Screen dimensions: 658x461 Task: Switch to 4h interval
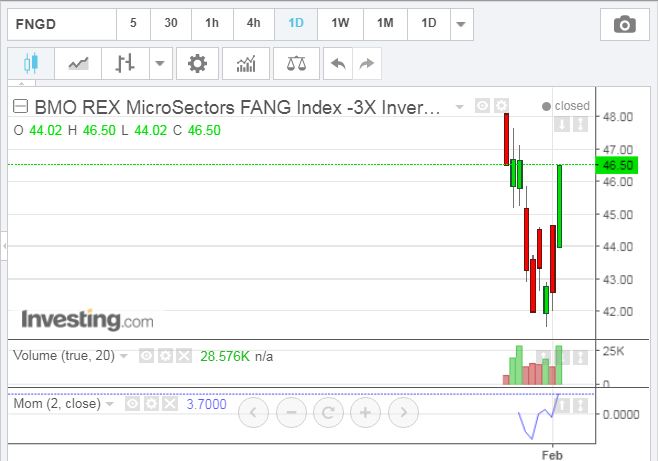pos(253,24)
